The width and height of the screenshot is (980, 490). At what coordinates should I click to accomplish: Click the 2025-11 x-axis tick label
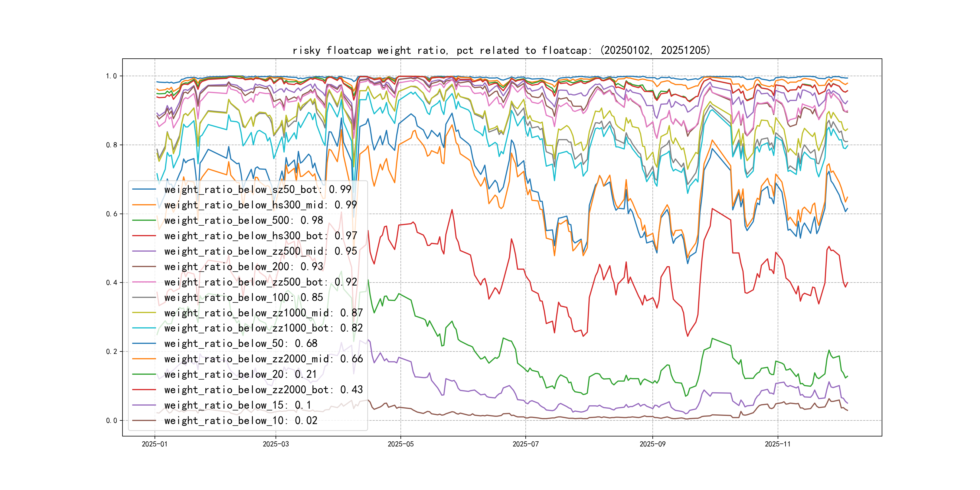click(778, 444)
